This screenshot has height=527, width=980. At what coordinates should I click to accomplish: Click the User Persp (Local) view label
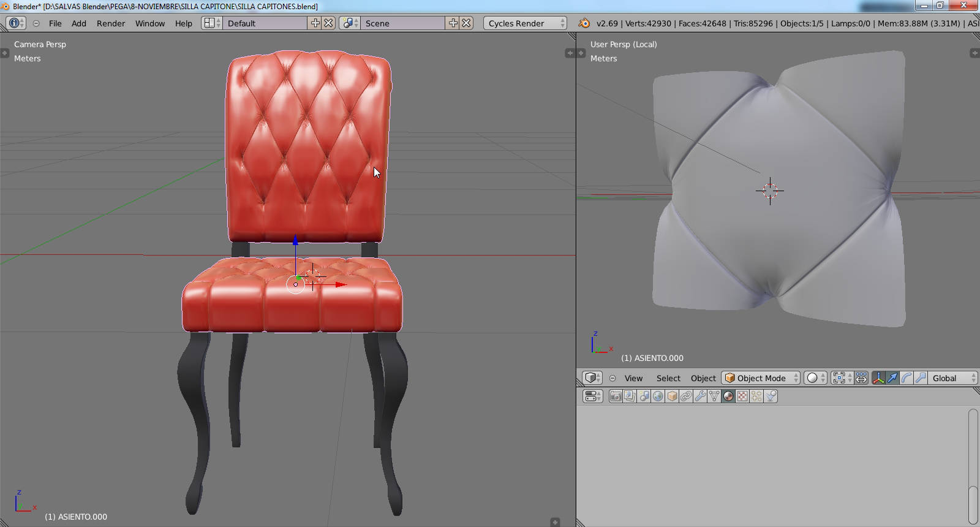tap(624, 44)
